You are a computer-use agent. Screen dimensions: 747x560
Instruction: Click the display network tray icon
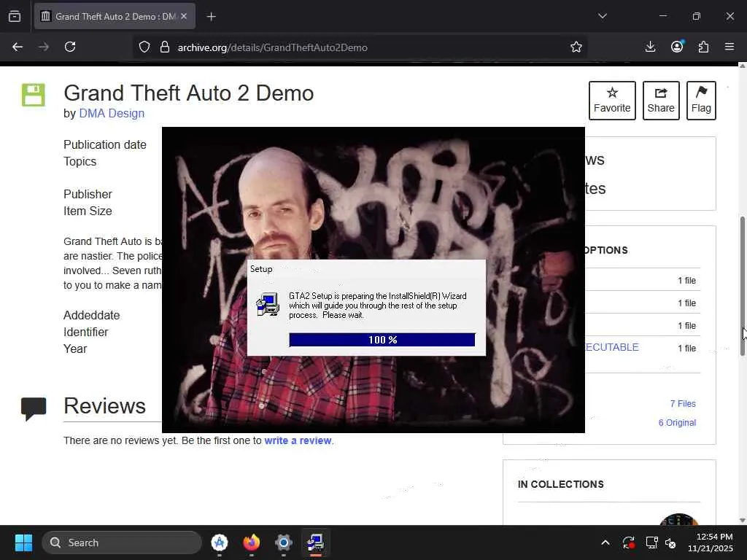(651, 542)
